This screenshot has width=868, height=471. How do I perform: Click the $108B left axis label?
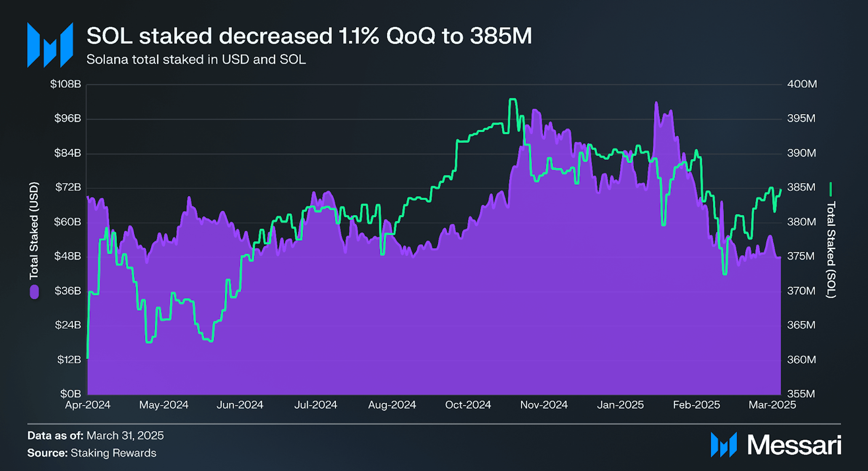coord(66,84)
